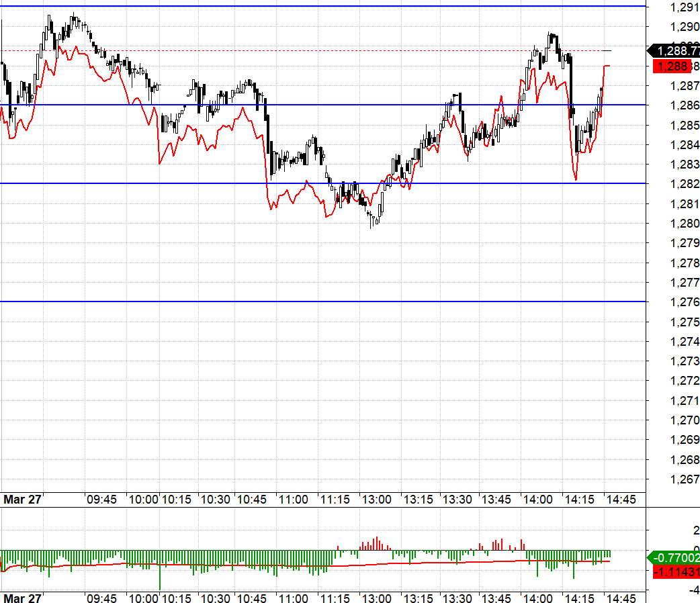The width and height of the screenshot is (700, 603).
Task: Click the green -0.77002 indicator value tag
Action: coord(674,557)
